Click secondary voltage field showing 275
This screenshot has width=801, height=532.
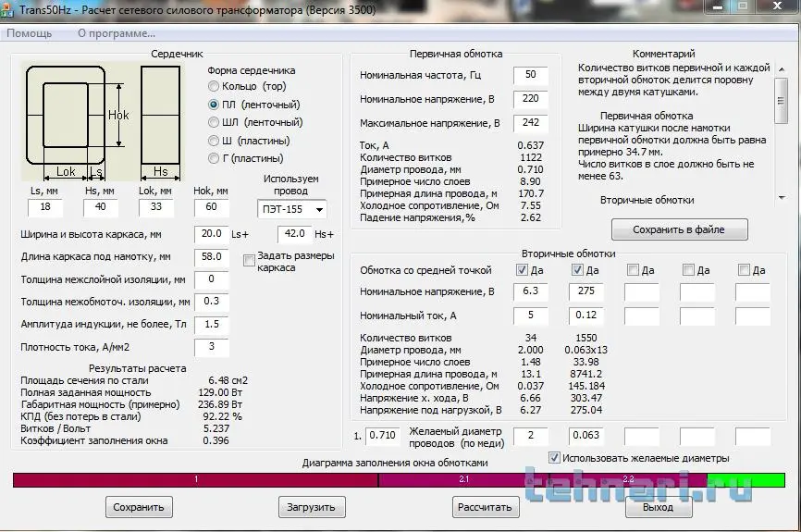[x=585, y=291]
